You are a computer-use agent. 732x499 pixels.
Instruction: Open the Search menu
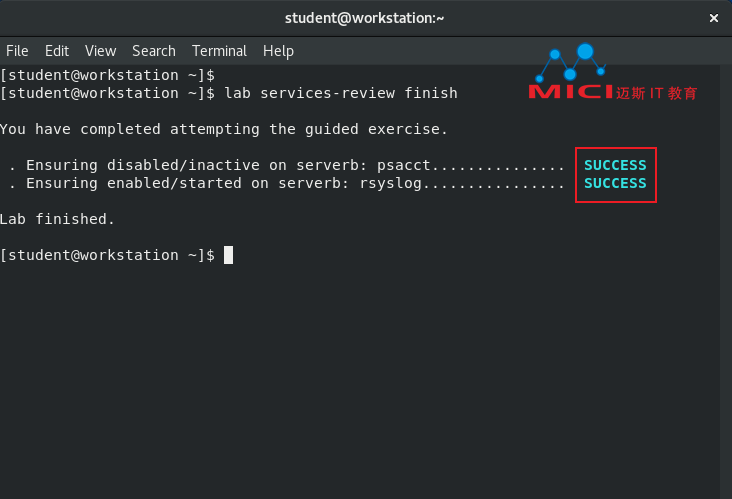pos(154,51)
